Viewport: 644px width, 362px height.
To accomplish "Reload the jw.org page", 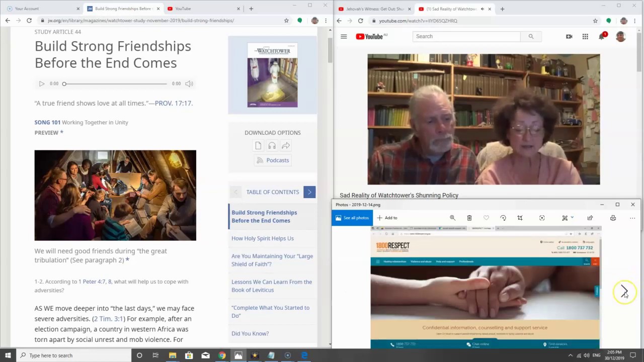I will [29, 21].
